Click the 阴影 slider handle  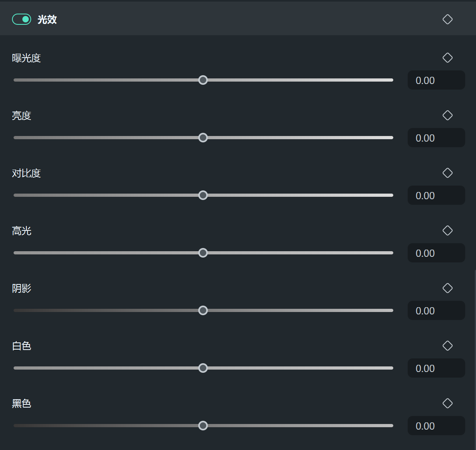(203, 310)
